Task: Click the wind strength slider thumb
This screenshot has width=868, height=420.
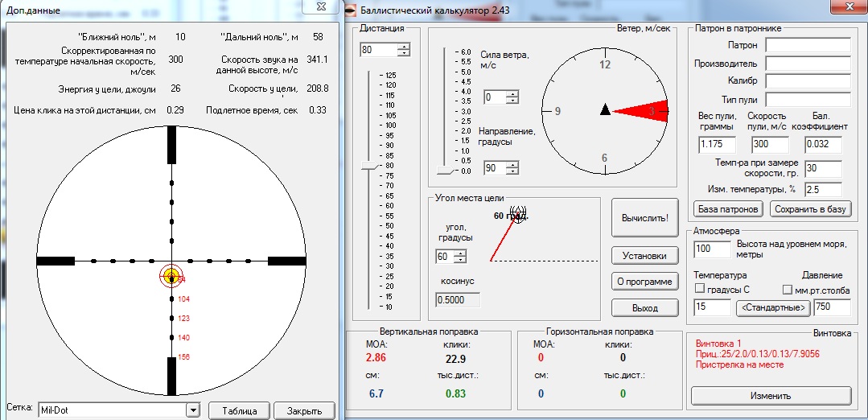Action: tap(445, 171)
